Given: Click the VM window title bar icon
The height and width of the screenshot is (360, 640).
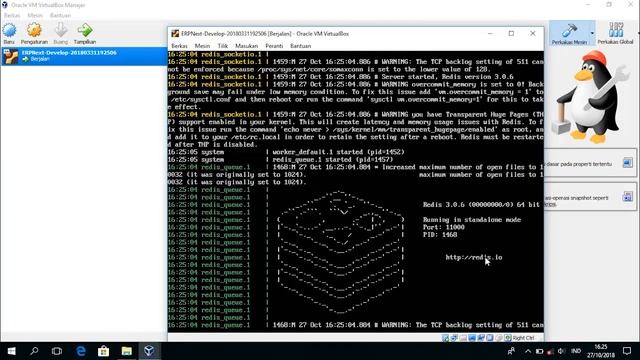Looking at the screenshot, I should click(x=175, y=33).
